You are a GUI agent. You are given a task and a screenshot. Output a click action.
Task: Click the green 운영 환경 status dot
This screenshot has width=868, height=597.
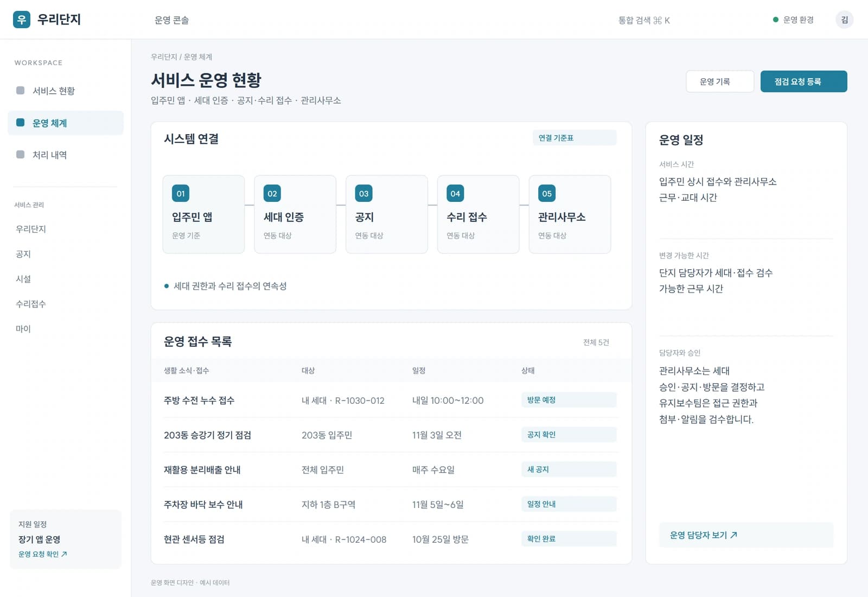775,20
